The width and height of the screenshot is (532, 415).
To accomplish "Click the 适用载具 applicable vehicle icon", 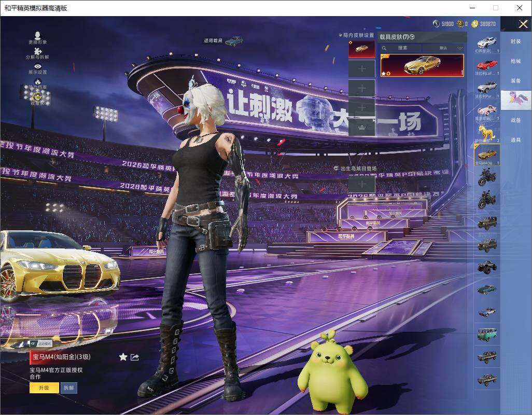I will click(x=234, y=41).
